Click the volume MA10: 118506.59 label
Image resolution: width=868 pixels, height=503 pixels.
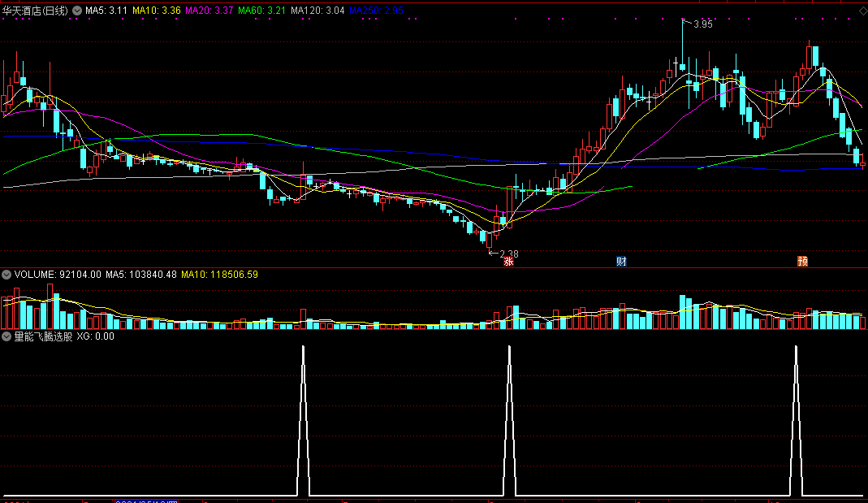click(x=220, y=274)
